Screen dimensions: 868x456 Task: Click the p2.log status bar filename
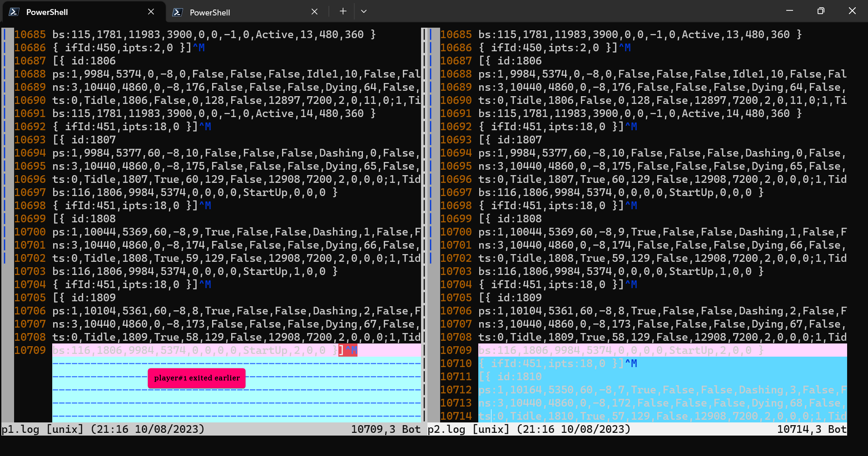446,429
